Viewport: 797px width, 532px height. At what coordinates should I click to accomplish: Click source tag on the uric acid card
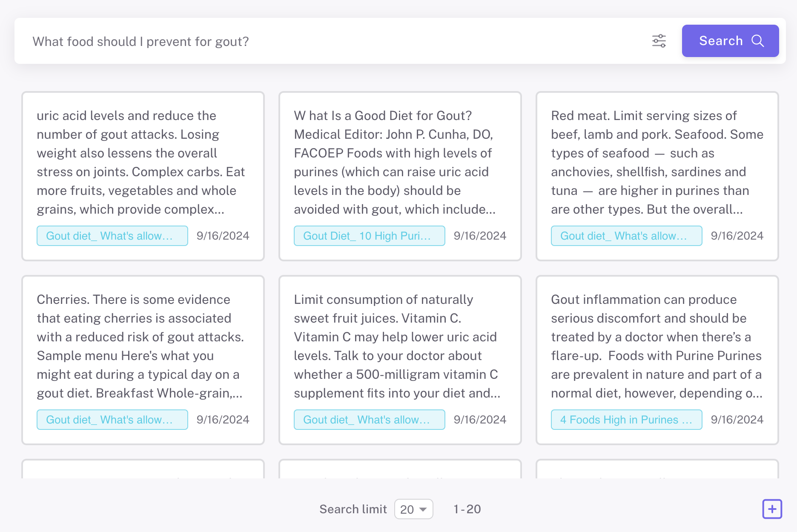coord(112,236)
